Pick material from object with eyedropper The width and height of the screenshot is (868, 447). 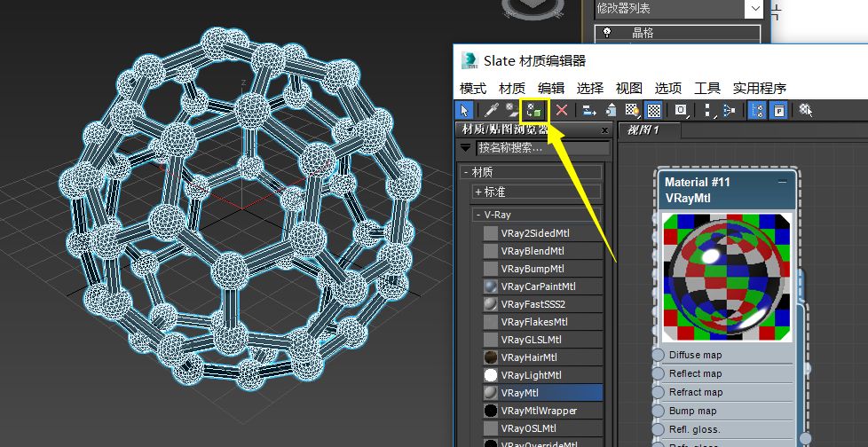(491, 110)
